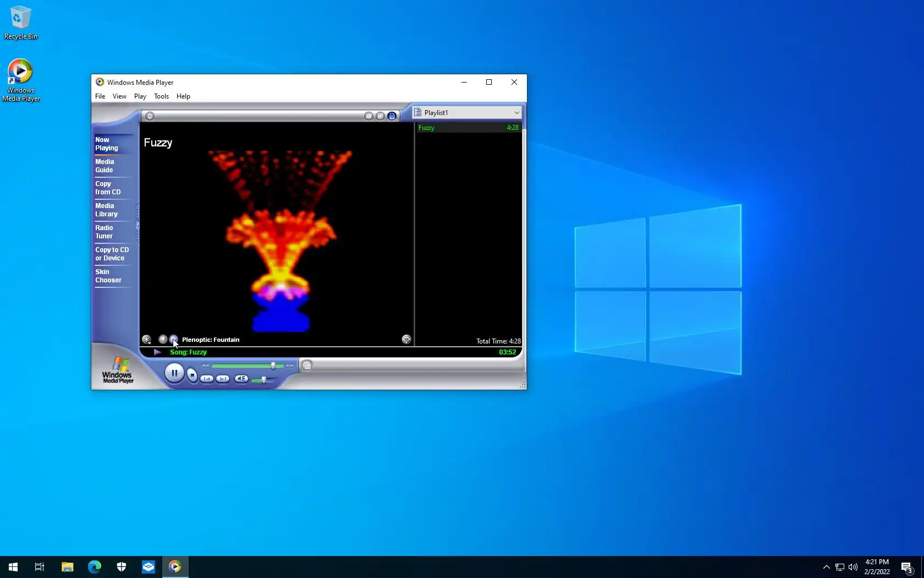Click the window resize grip corner

(522, 385)
